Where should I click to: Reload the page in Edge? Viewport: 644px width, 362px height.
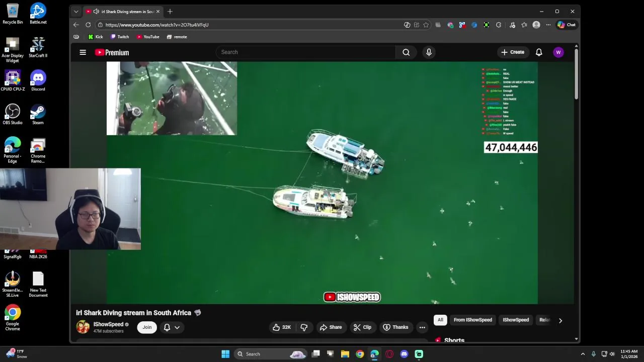(88, 25)
